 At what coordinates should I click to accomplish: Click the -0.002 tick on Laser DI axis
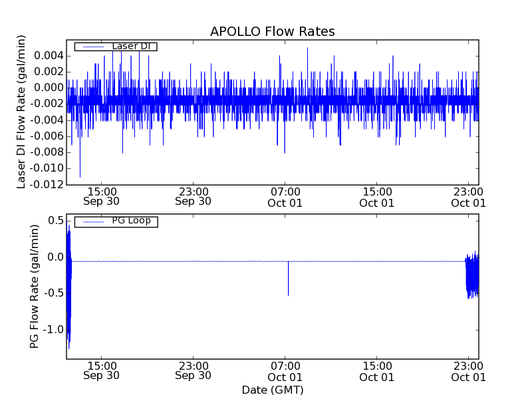pos(47,104)
